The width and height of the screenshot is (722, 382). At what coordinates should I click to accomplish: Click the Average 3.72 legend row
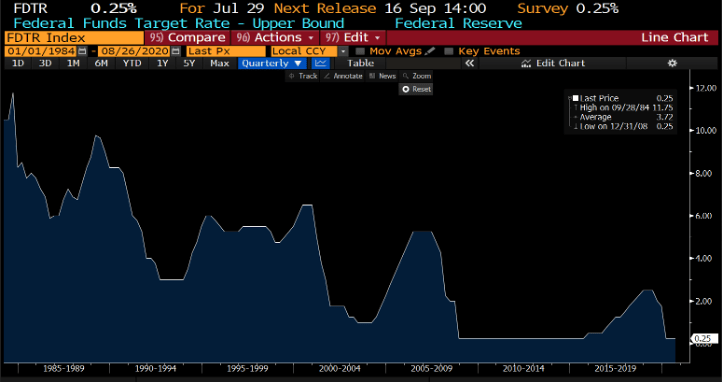(x=623, y=117)
